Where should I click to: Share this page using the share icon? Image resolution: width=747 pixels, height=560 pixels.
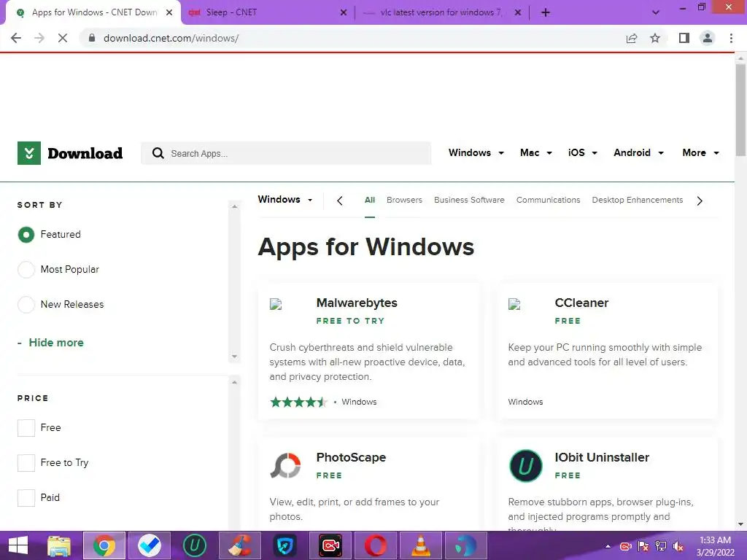[632, 38]
